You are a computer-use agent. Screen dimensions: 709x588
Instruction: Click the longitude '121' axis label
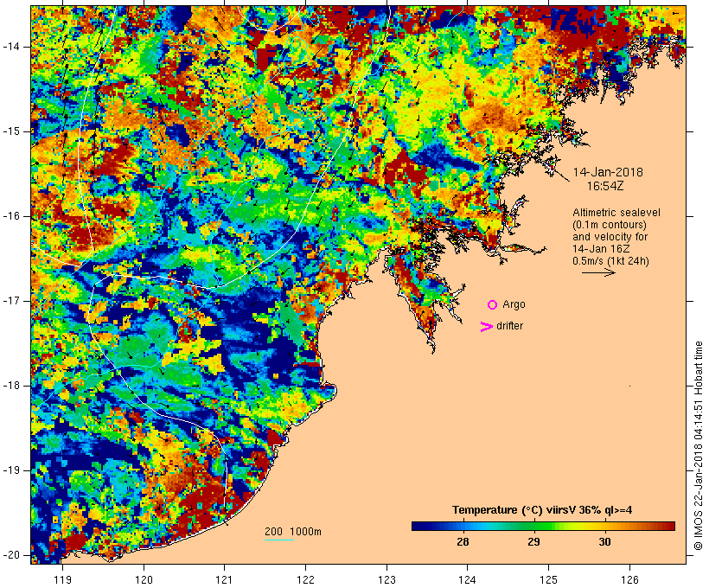coord(224,579)
